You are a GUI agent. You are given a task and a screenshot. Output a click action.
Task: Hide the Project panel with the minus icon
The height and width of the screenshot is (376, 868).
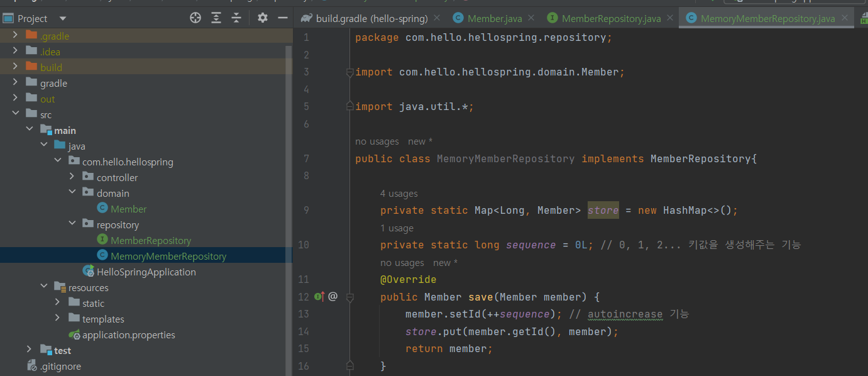283,18
